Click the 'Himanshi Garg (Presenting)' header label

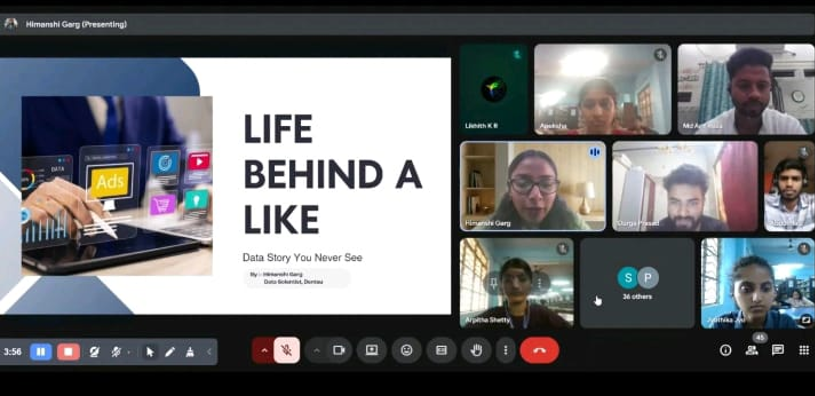tap(76, 24)
